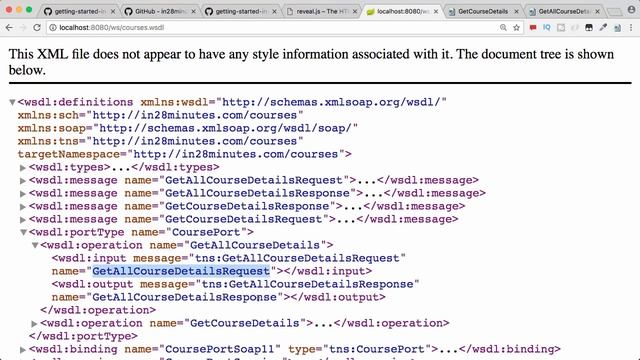Expand the GetAllCourseDetailsResponse message node
Screen dimensions: 640x360
coord(23,193)
